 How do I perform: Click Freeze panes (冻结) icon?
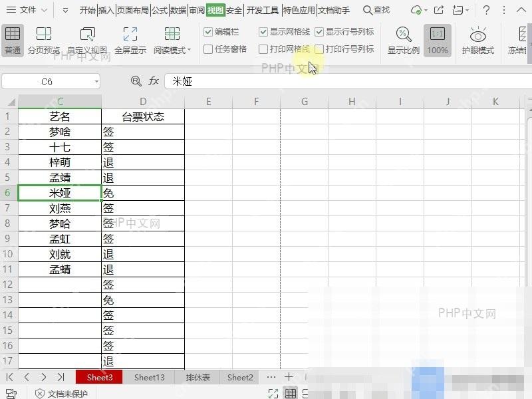tap(523, 34)
